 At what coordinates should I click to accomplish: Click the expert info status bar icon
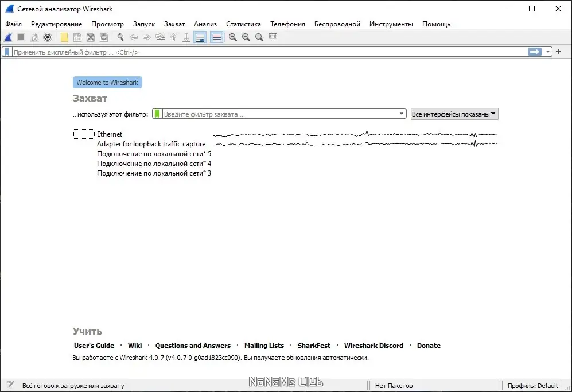pyautogui.click(x=10, y=385)
